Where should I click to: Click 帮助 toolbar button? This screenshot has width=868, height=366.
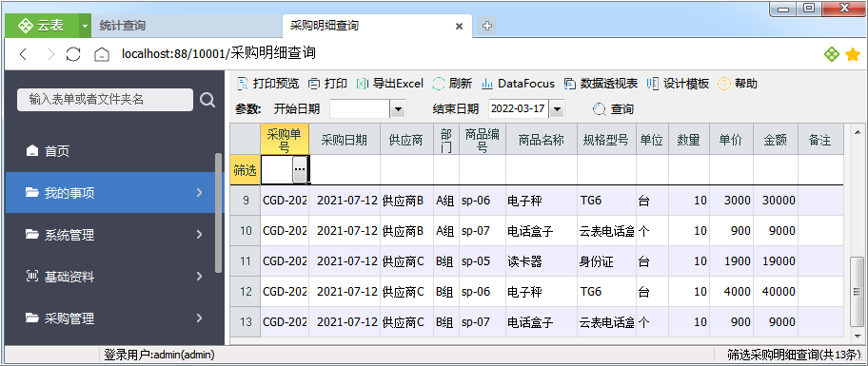pyautogui.click(x=738, y=84)
